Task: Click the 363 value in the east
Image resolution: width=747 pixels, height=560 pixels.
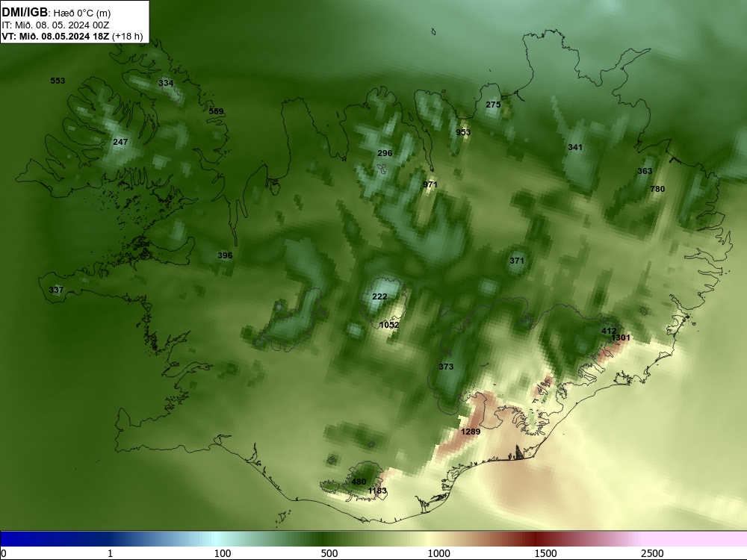Action: coord(645,172)
